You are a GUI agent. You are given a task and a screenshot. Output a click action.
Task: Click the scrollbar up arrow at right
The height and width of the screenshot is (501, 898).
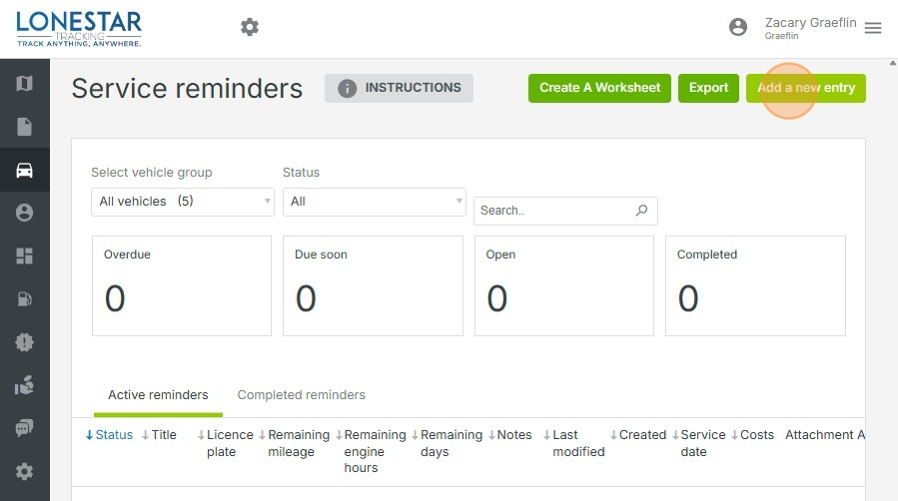pos(892,63)
